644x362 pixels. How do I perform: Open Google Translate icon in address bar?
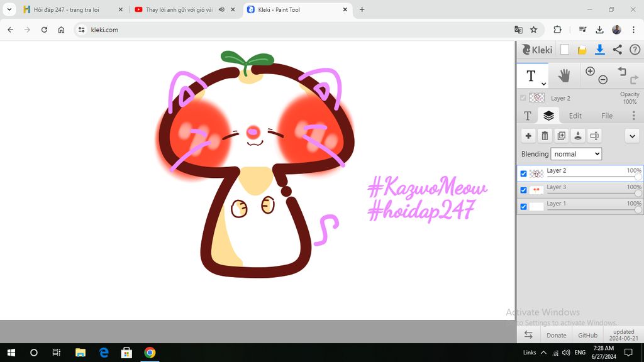click(518, 30)
